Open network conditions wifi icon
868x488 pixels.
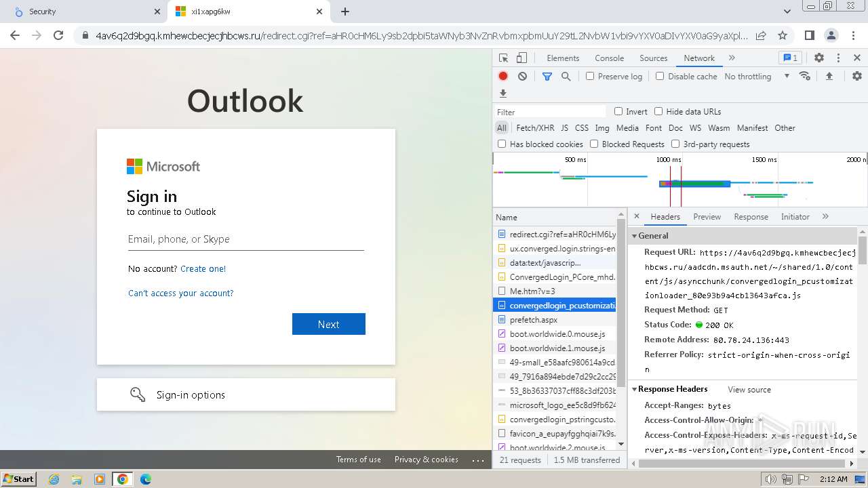(x=805, y=77)
